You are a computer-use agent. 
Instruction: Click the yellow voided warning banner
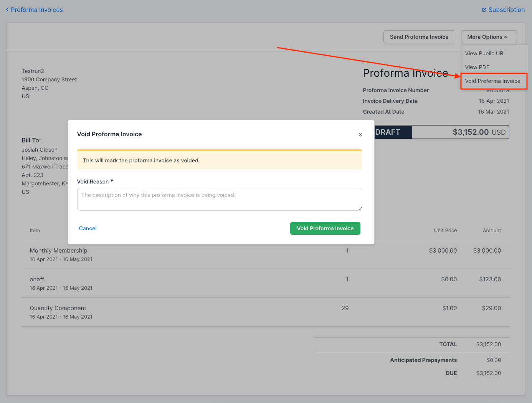click(219, 160)
